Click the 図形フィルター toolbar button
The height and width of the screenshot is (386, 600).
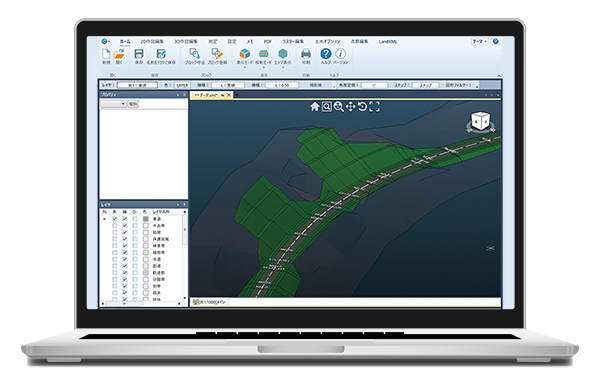[457, 85]
